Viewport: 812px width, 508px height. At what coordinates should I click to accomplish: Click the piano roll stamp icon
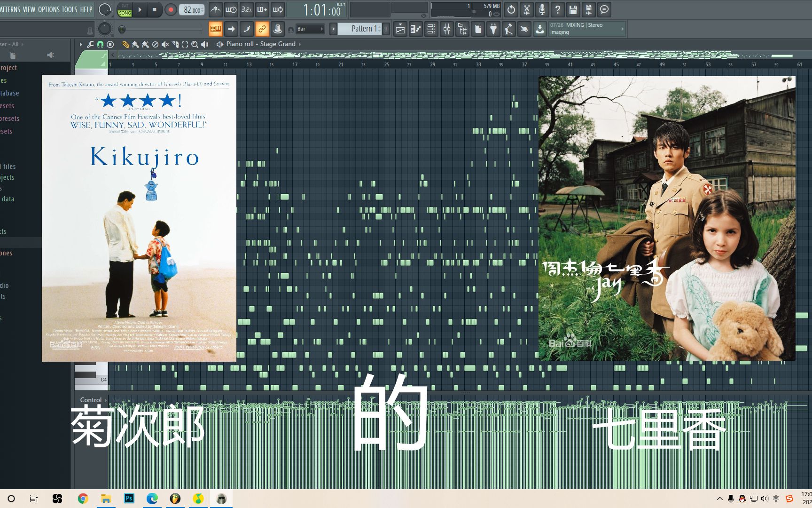pos(110,44)
